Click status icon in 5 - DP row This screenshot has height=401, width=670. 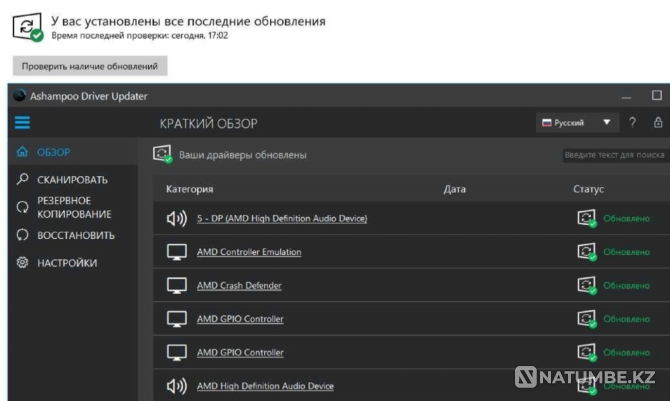click(x=587, y=218)
